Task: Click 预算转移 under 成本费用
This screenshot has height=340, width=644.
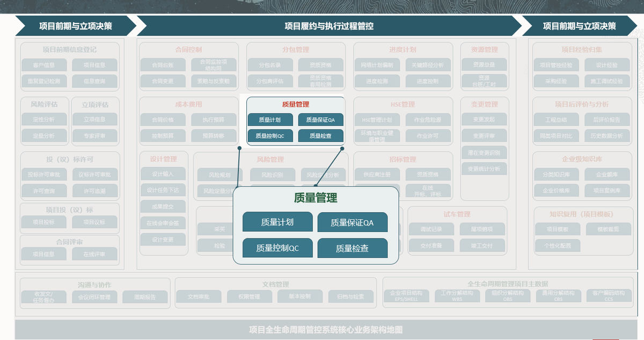Action: point(214,136)
